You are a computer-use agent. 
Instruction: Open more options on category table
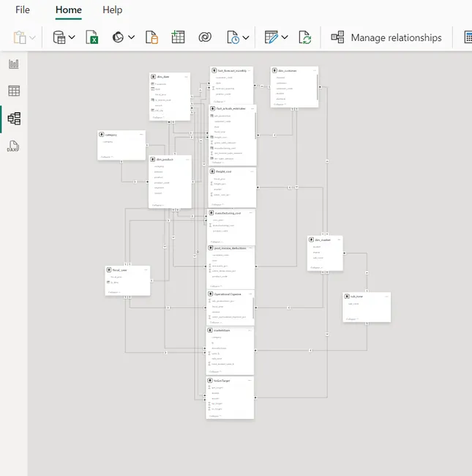tap(141, 135)
